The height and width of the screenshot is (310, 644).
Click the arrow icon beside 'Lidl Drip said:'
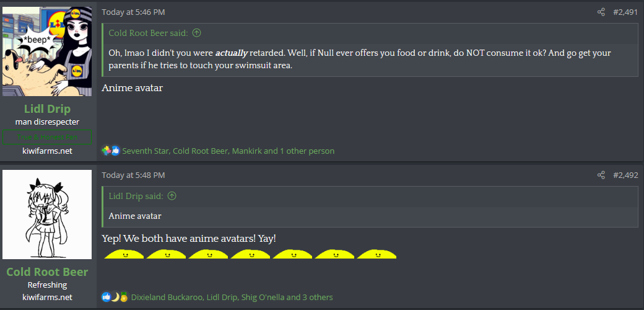[x=172, y=196]
